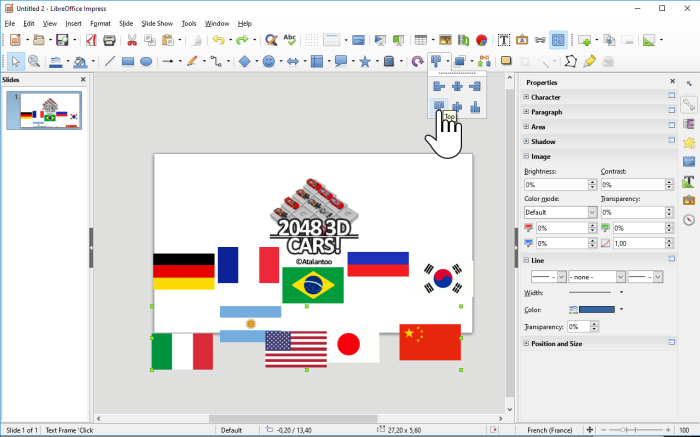Expand the Shadow section

coord(526,141)
